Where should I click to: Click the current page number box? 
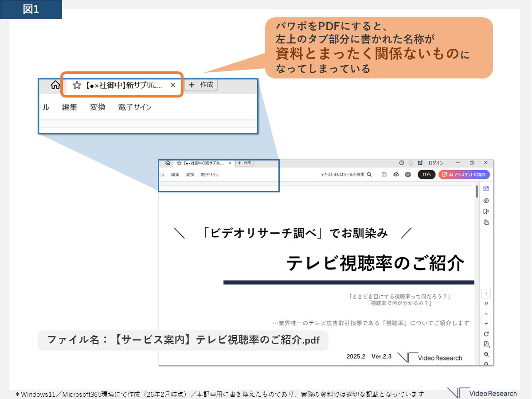click(x=486, y=294)
